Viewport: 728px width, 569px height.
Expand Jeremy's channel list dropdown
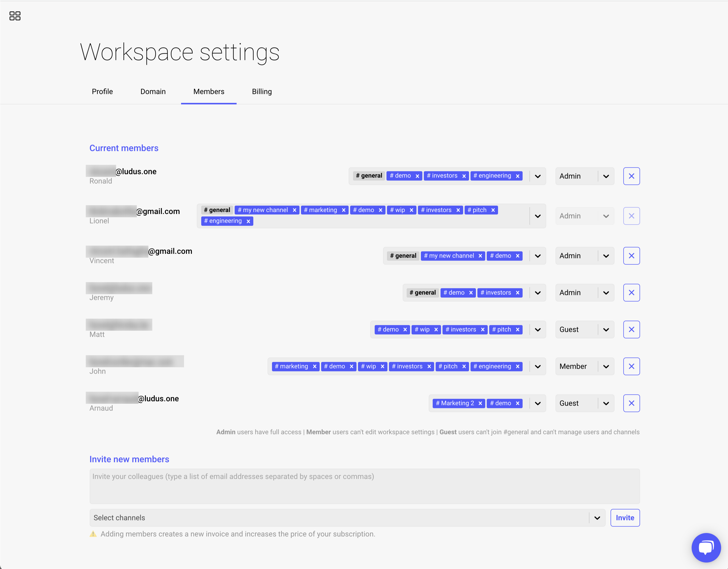(538, 293)
